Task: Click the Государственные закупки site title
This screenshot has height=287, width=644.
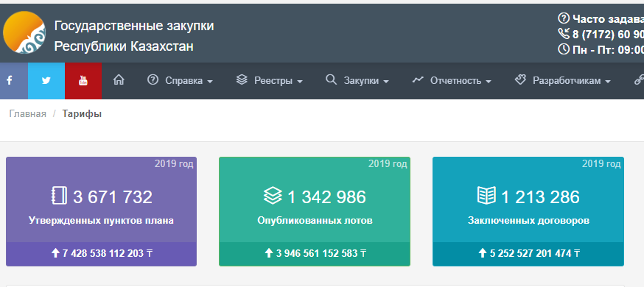Action: (134, 26)
